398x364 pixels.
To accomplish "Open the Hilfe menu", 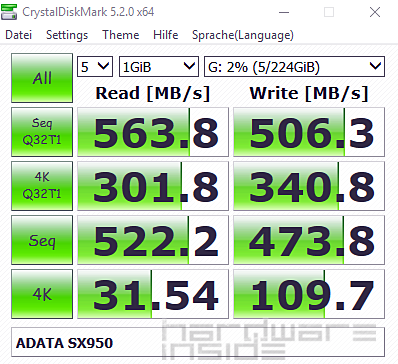I will 166,35.
